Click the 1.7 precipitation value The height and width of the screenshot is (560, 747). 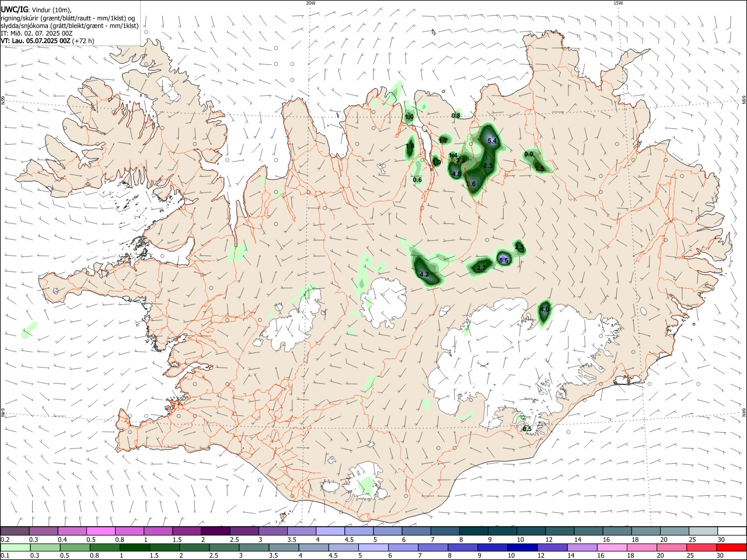[444, 140]
